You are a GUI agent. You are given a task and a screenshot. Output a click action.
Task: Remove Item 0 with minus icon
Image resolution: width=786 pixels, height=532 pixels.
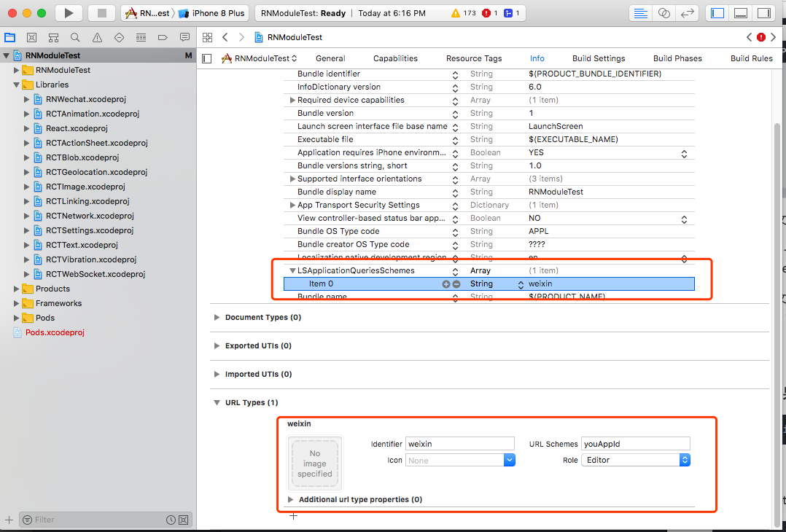[456, 284]
